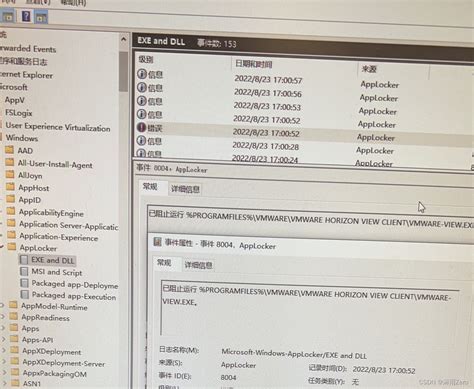This screenshot has height=389, width=474.
Task: Expand the AppXDeployment-Server folder
Action: 4,362
